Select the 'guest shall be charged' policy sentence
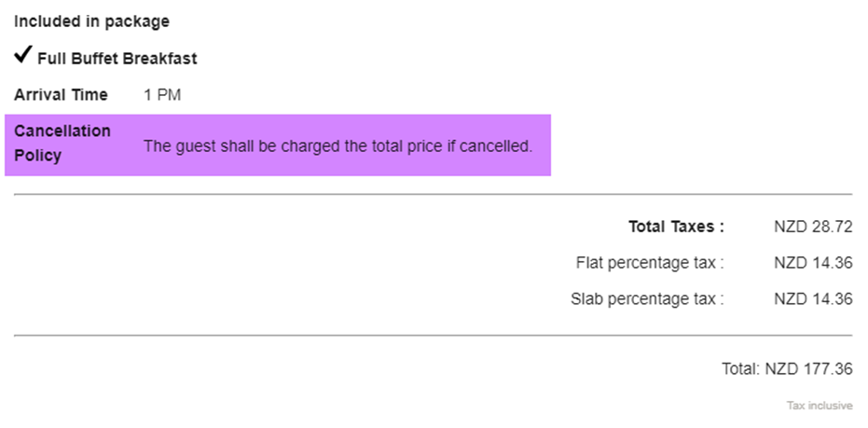This screenshot has width=868, height=428. coord(338,146)
